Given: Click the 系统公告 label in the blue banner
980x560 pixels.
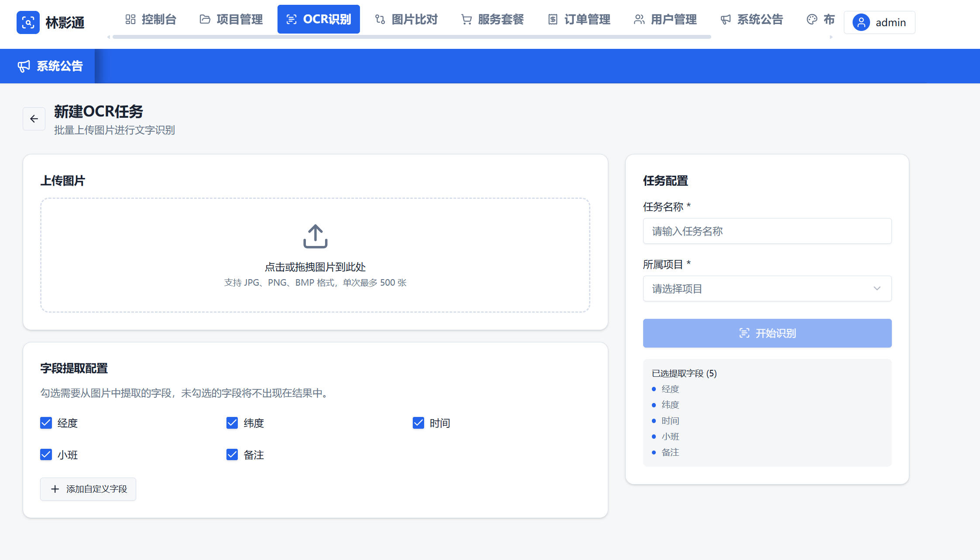Looking at the screenshot, I should coord(60,66).
